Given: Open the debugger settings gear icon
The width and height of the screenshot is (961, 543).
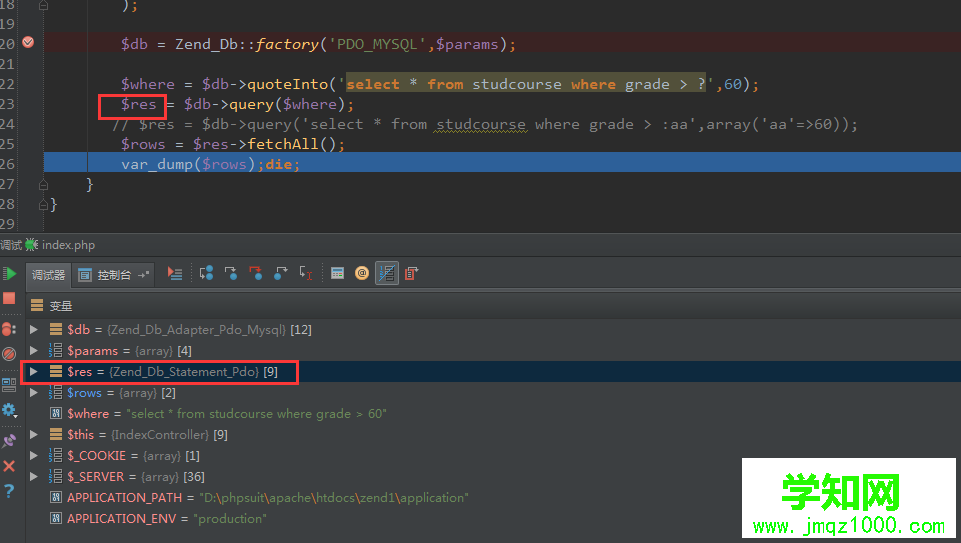Looking at the screenshot, I should click(x=9, y=410).
